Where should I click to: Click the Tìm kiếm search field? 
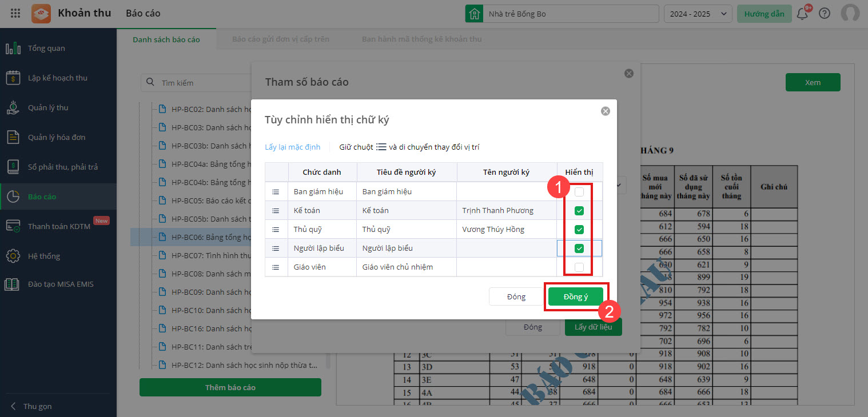click(x=196, y=82)
